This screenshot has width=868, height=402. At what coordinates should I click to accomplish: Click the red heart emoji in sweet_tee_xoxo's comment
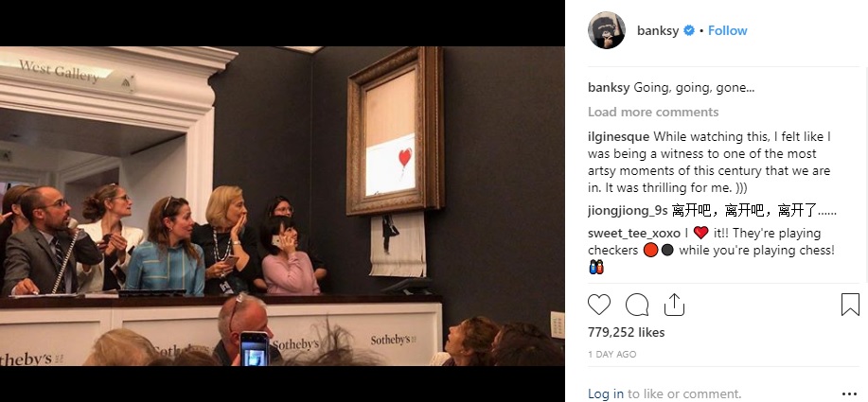pos(700,233)
